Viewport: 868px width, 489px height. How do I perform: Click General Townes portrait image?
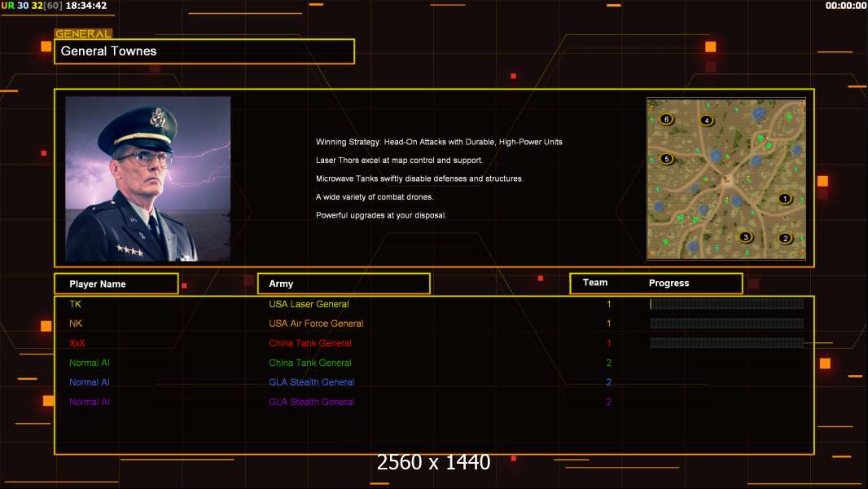(x=148, y=178)
